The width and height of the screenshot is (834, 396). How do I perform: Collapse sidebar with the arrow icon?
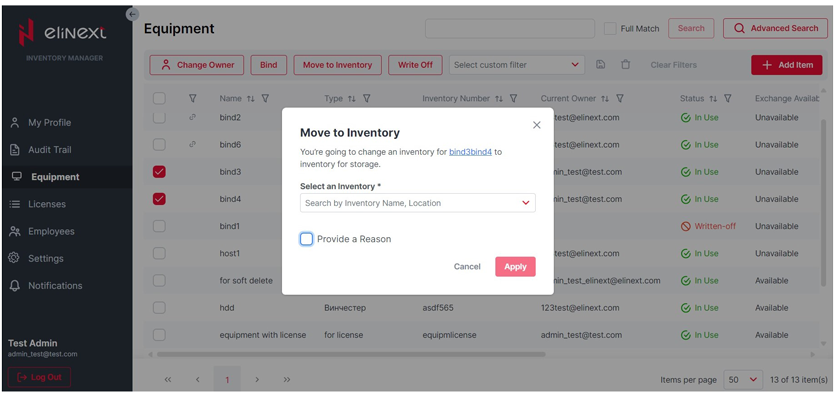point(132,14)
